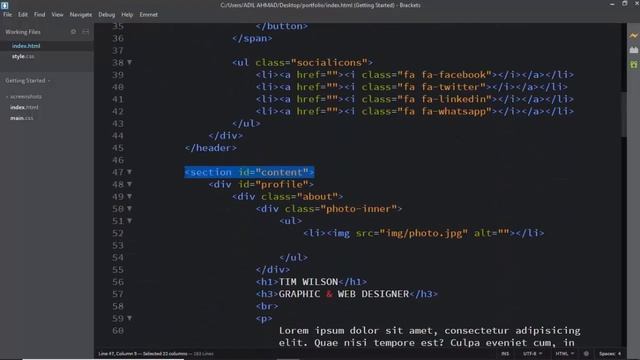Start Live Preview with the lightning bolt icon

pos(633,36)
